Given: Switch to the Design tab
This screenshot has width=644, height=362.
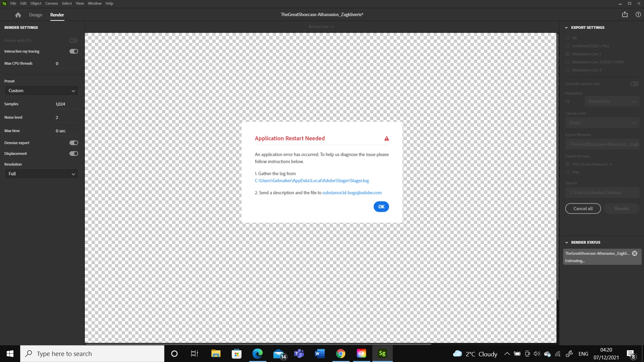Looking at the screenshot, I should [36, 15].
